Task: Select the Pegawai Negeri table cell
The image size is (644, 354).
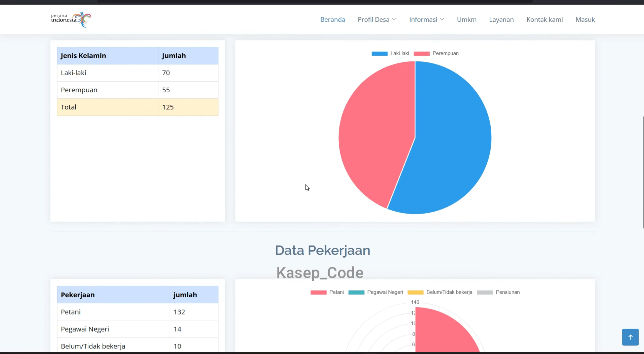Action: 113,329
